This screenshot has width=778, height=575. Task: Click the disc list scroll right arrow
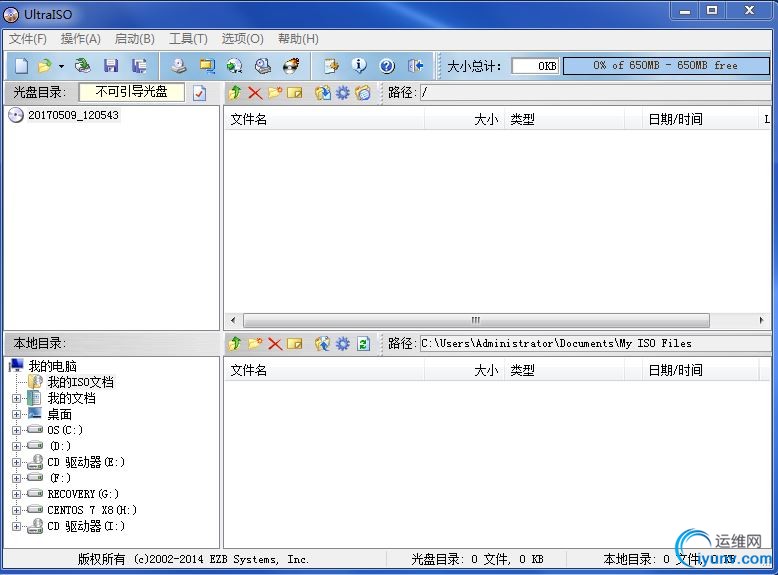click(x=762, y=320)
